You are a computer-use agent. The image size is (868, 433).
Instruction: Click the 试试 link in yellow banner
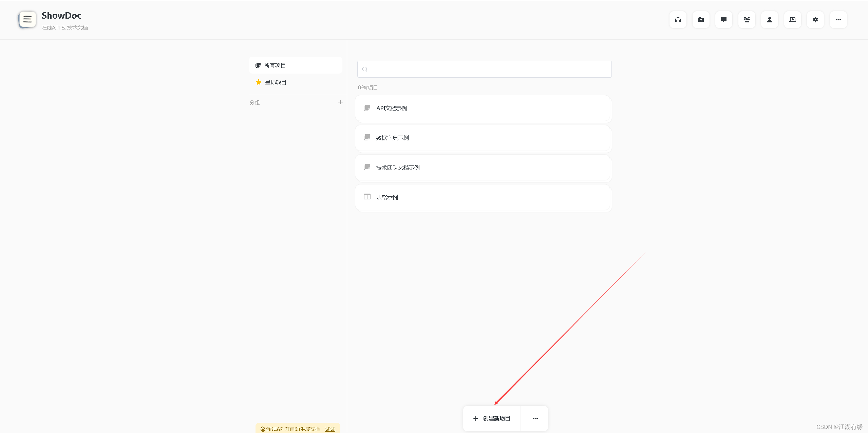pos(330,429)
